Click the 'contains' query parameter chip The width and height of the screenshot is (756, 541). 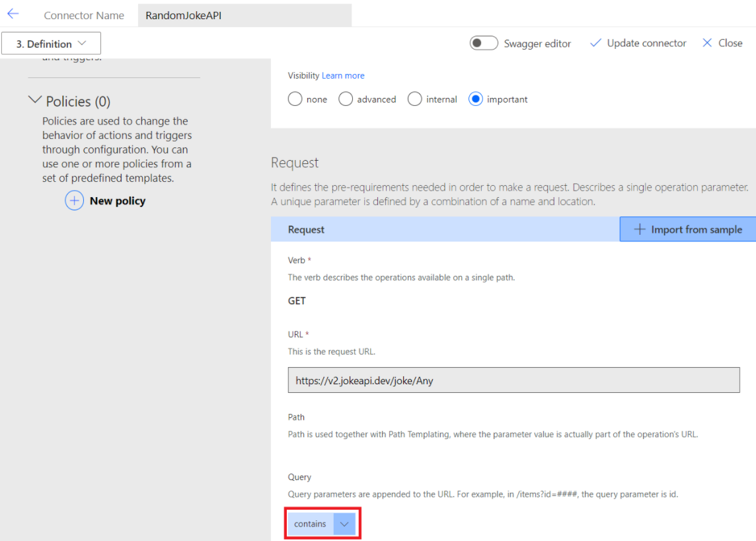(311, 524)
